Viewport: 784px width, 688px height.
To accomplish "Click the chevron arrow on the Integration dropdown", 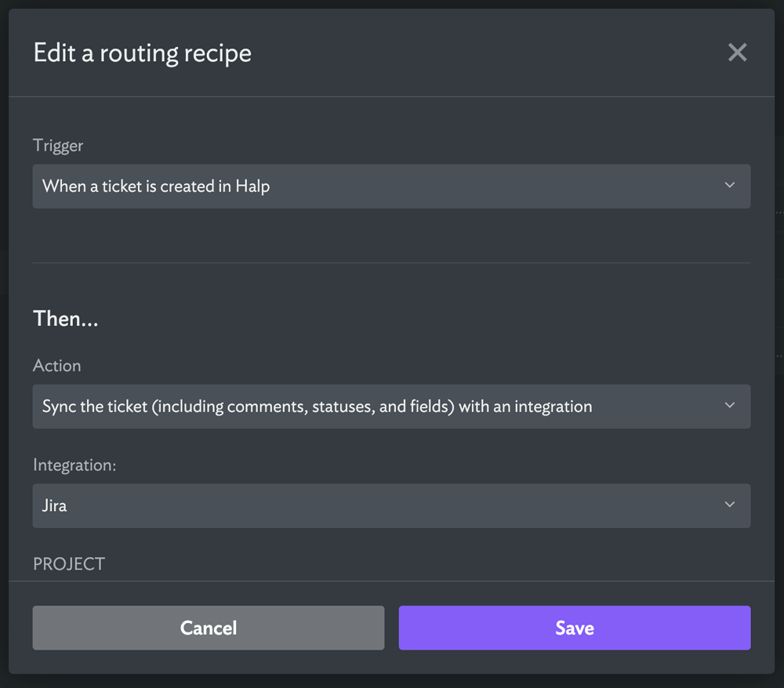I will (x=729, y=505).
